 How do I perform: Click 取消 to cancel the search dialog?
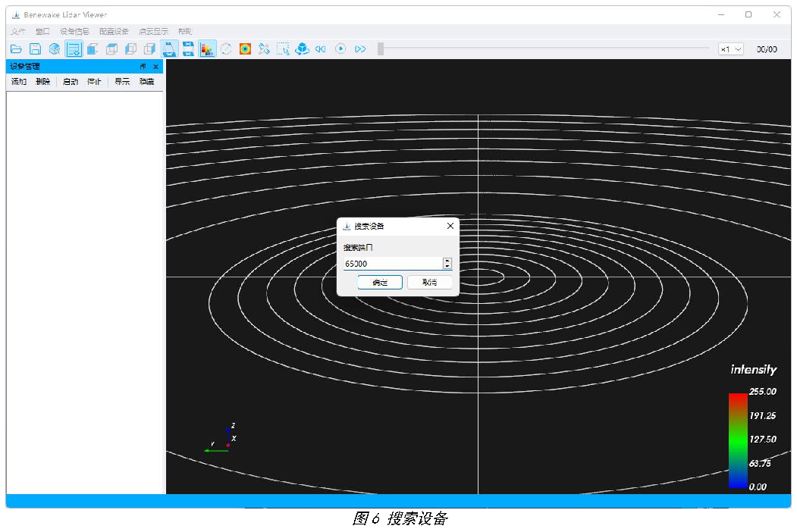click(429, 283)
